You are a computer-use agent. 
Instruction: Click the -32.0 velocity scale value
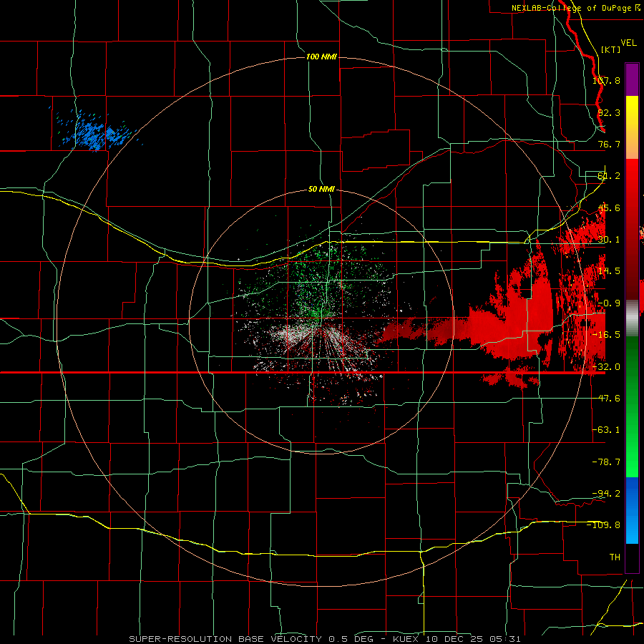pos(606,366)
